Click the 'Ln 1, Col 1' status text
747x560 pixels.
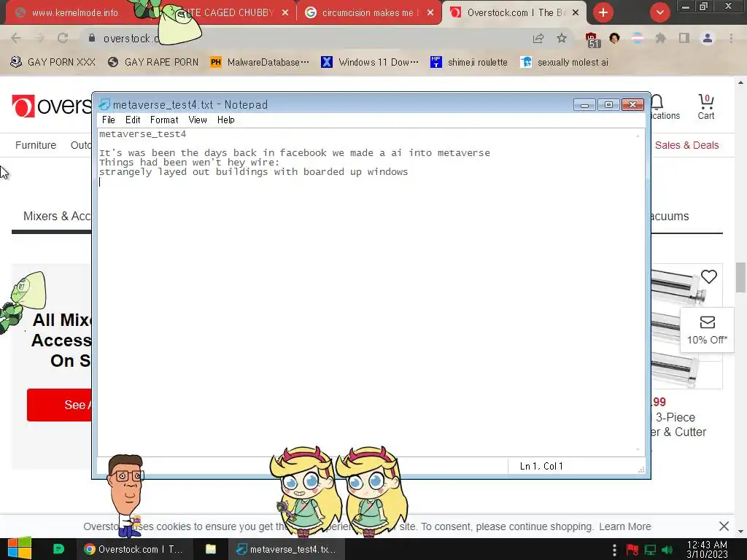pyautogui.click(x=541, y=466)
